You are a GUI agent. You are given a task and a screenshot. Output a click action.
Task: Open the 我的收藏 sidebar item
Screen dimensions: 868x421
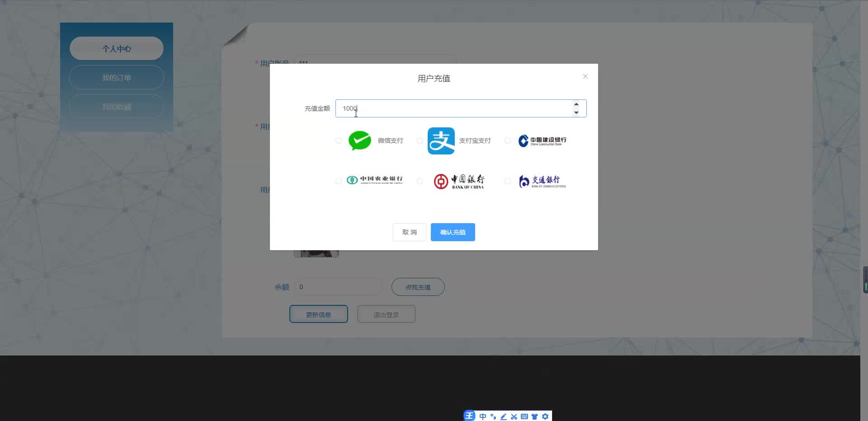pos(116,106)
